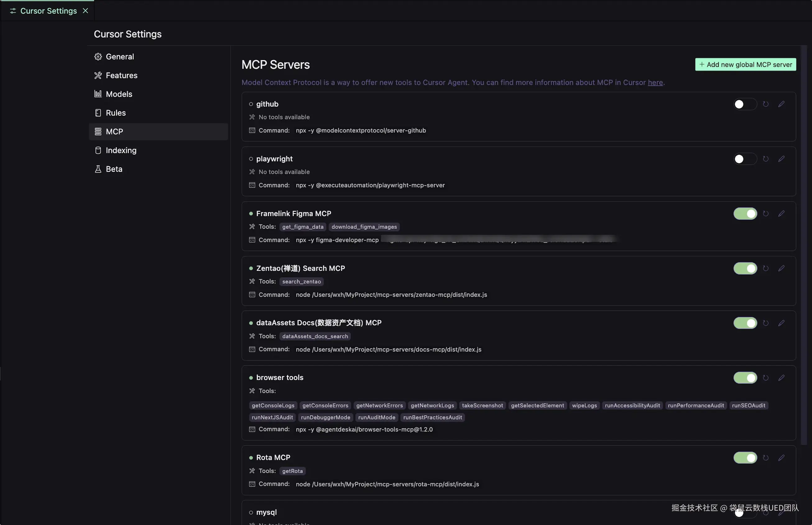This screenshot has height=525, width=812.
Task: Go to the Indexing settings section
Action: pyautogui.click(x=121, y=150)
